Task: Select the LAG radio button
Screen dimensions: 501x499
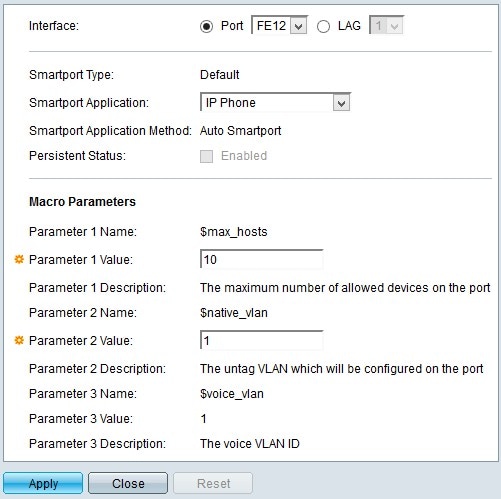Action: tap(323, 26)
